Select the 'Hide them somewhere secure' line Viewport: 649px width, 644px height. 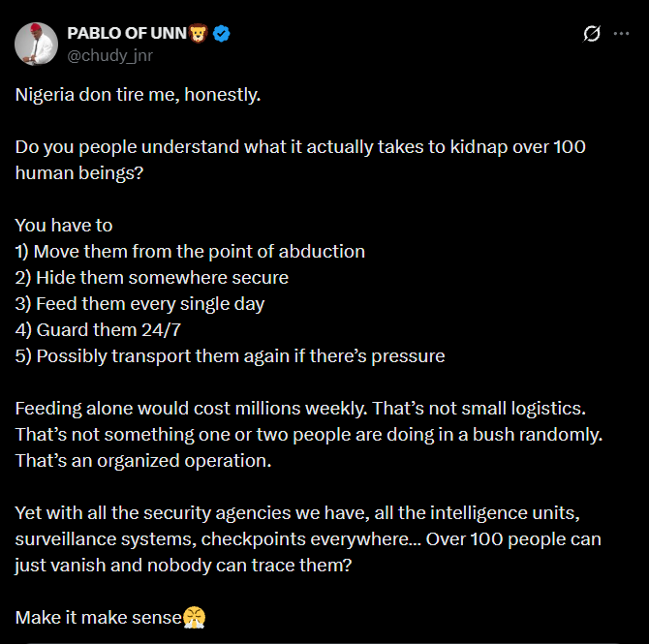click(152, 277)
